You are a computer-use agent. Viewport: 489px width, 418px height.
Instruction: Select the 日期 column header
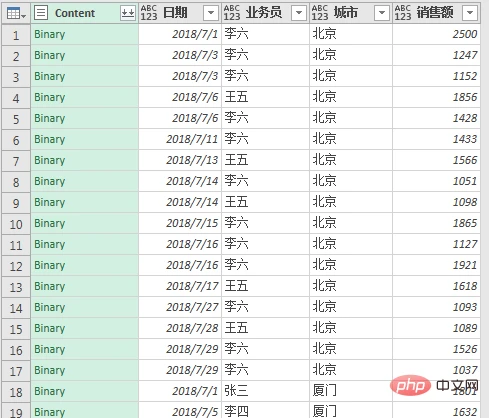(180, 13)
